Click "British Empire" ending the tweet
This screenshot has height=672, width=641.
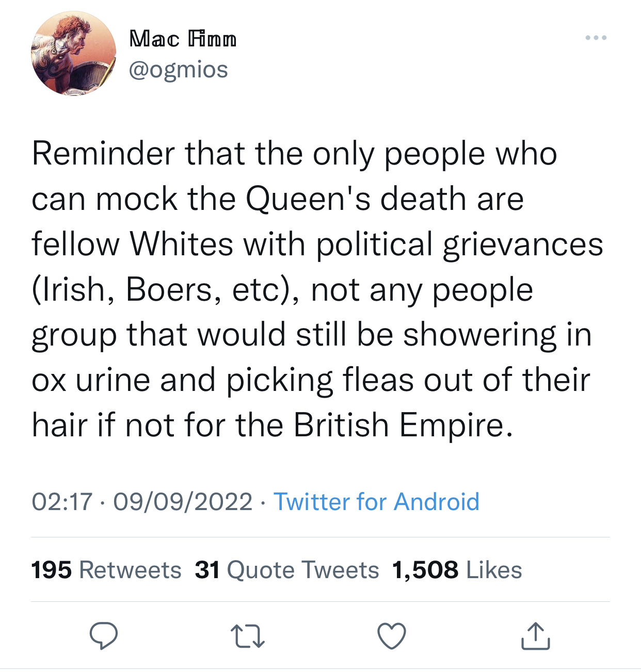click(x=403, y=425)
